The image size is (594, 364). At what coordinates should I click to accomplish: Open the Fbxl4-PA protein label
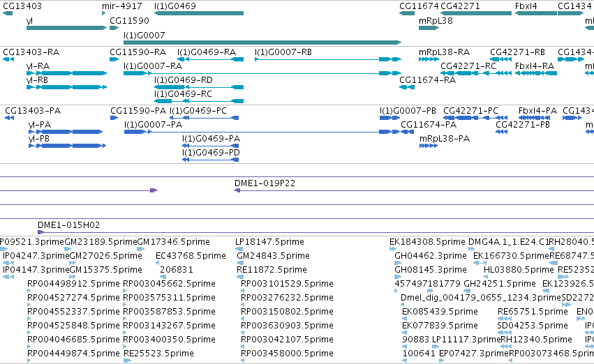click(x=537, y=111)
